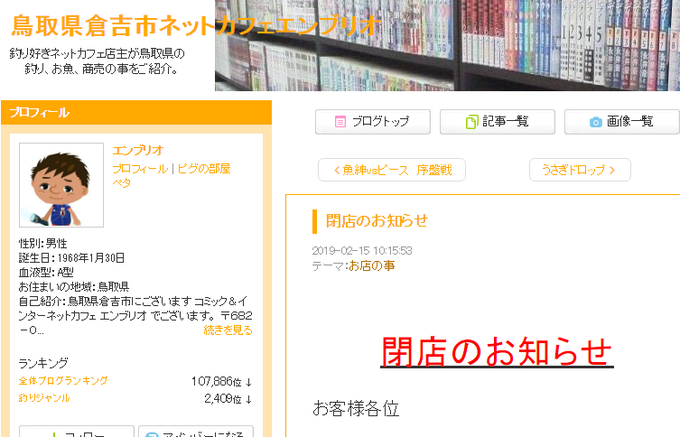This screenshot has width=680, height=437.
Task: Click the 性別: 男性 text
Action: [42, 244]
